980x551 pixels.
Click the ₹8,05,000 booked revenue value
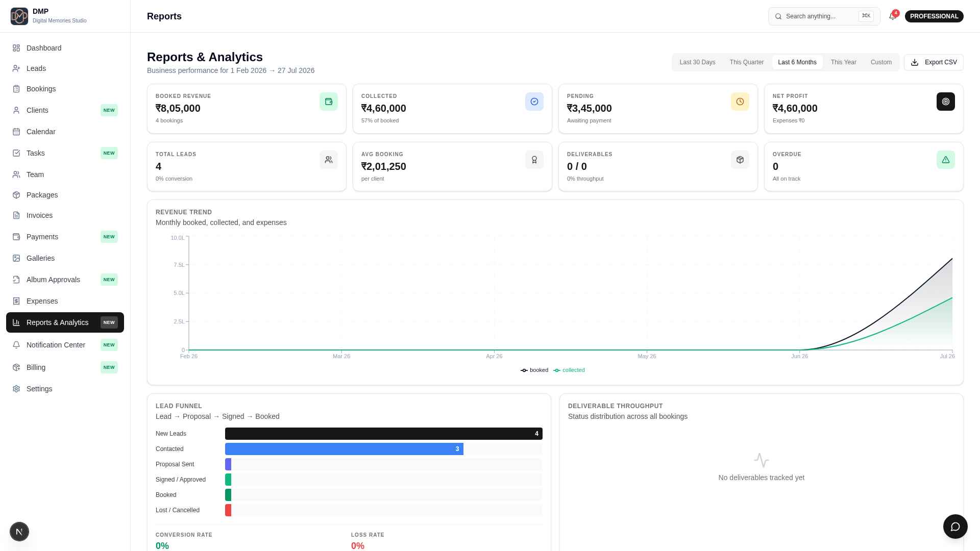178,108
